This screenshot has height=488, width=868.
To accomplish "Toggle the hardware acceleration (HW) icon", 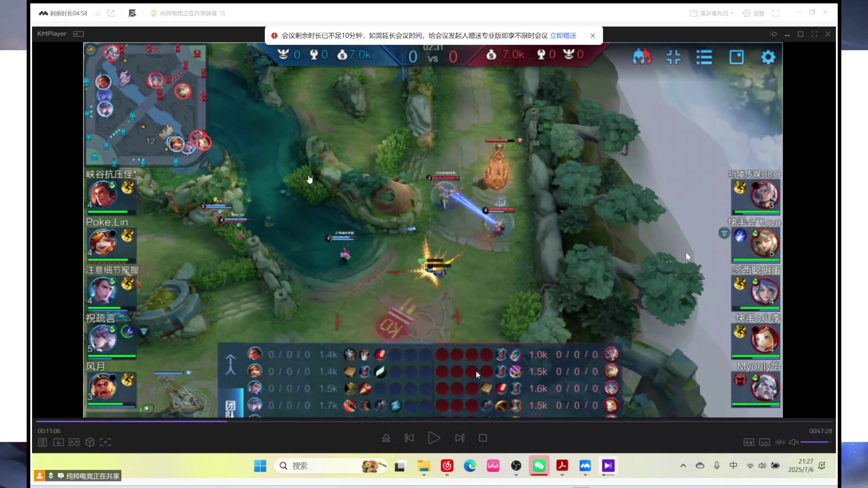I will pyautogui.click(x=749, y=442).
